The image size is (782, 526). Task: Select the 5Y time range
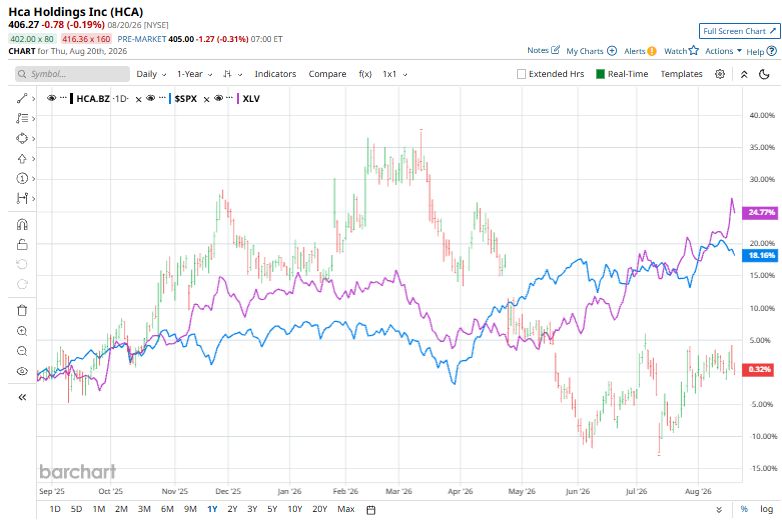pyautogui.click(x=272, y=509)
